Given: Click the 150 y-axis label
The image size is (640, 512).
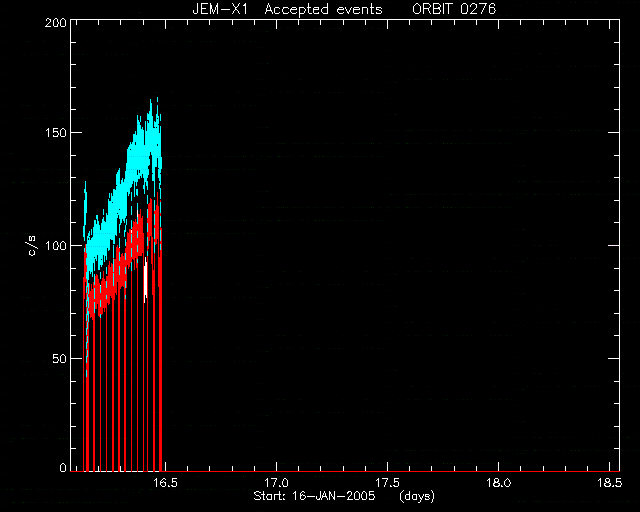Looking at the screenshot, I should 56,133.
